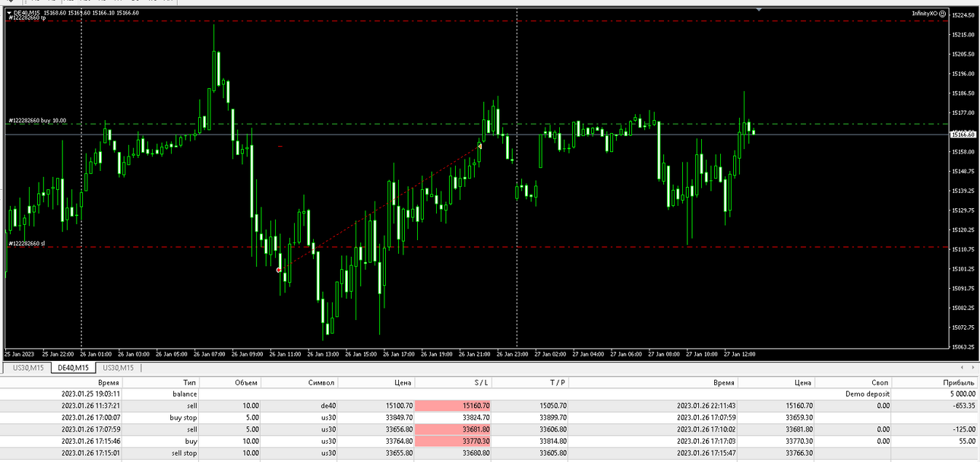Screen dimensions: 980x462
Task: Click the 25 Jan 2023 time axis label
Action: click(19, 354)
